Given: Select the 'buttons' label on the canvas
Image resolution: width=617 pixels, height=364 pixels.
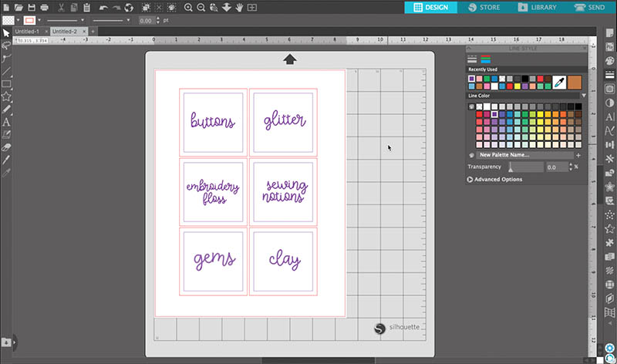Looking at the screenshot, I should click(x=213, y=120).
